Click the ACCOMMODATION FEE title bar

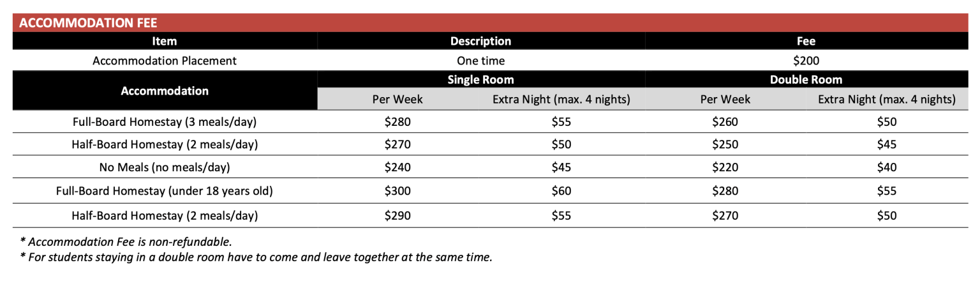pyautogui.click(x=89, y=23)
